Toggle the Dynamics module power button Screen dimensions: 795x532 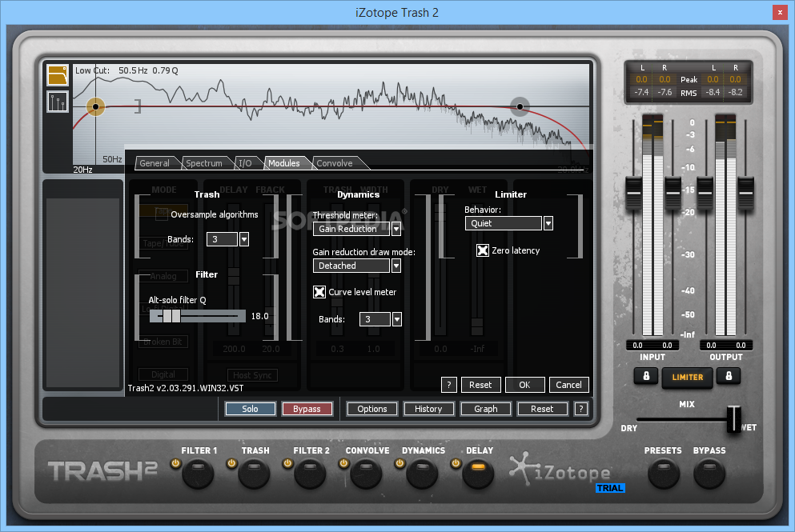coord(400,462)
